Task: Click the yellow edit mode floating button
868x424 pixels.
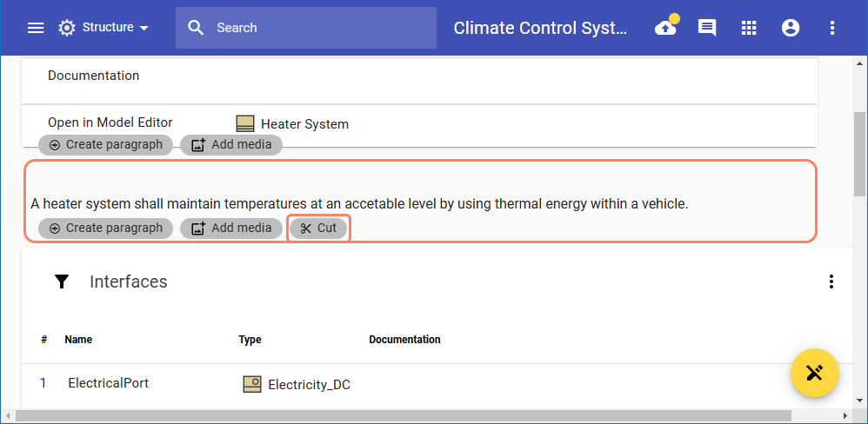Action: (814, 374)
